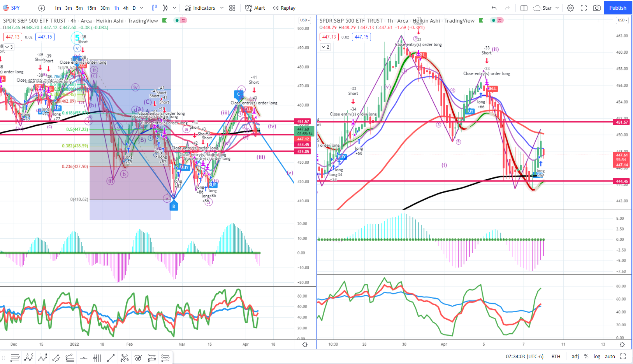Click the blue bars chart-style icon

(x=155, y=8)
